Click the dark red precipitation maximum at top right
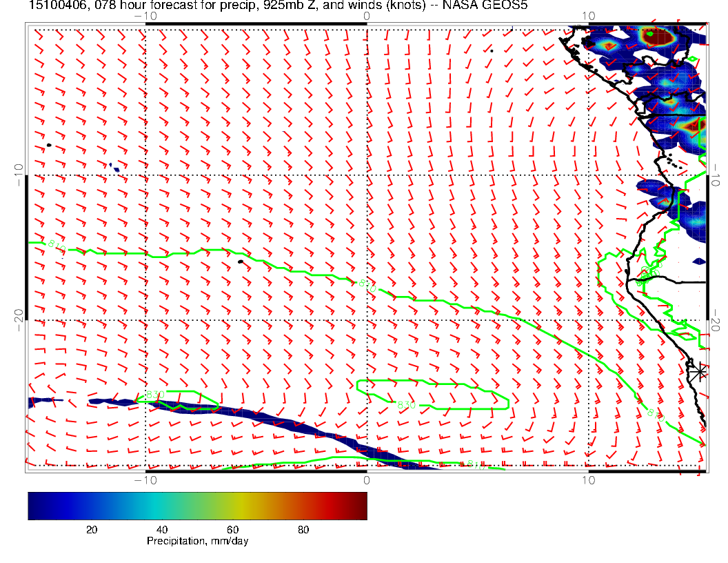728x563 pixels. (x=660, y=37)
